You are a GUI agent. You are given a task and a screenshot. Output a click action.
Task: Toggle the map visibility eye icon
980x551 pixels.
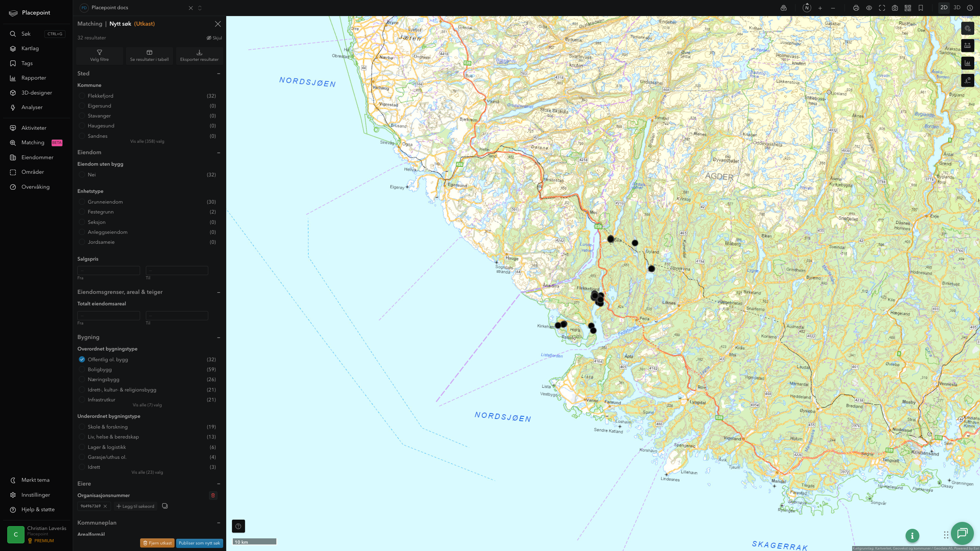(x=869, y=8)
